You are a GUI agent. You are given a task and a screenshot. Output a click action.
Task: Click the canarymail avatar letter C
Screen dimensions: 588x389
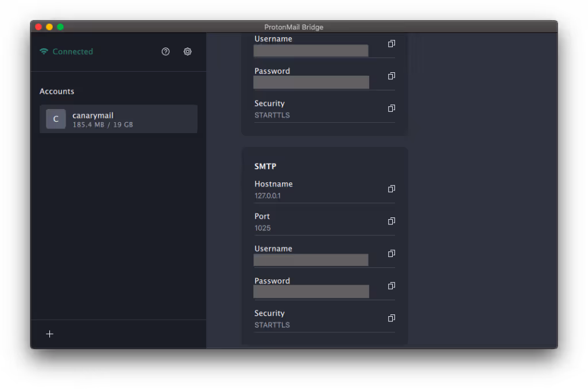(x=56, y=119)
